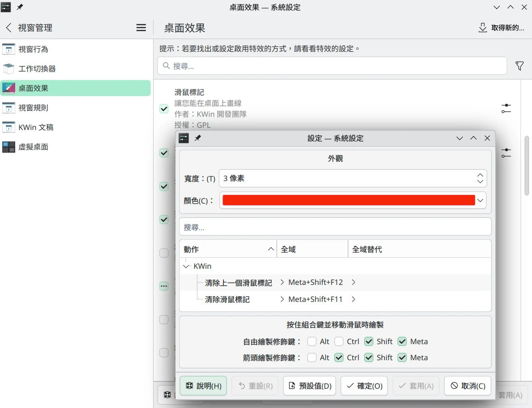Click the 搜尋 field in 設定 dialog
Viewport: 532px width, 408px height.
[335, 227]
